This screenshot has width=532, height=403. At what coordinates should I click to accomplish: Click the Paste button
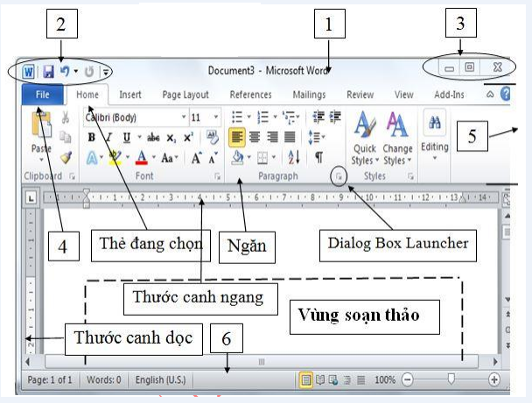point(41,136)
